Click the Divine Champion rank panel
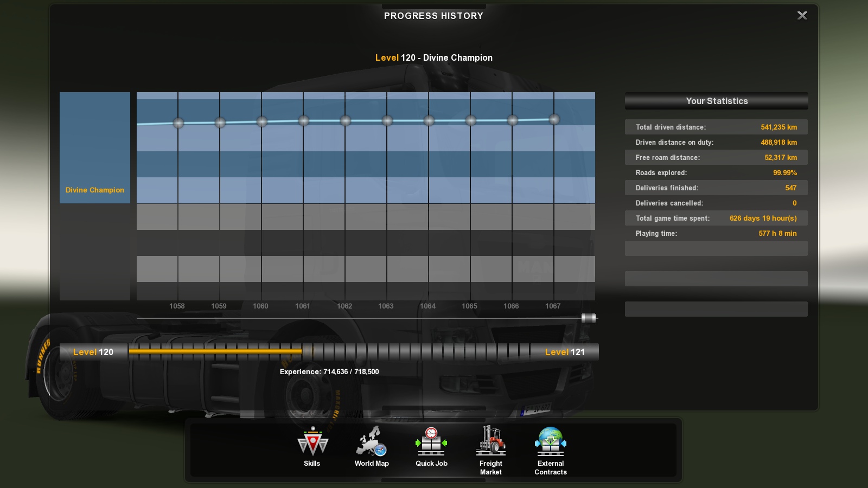868x488 pixels. 95,147
